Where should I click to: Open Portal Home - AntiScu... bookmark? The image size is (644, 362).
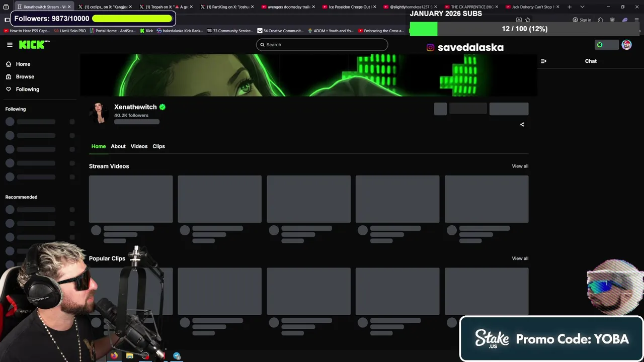click(113, 31)
